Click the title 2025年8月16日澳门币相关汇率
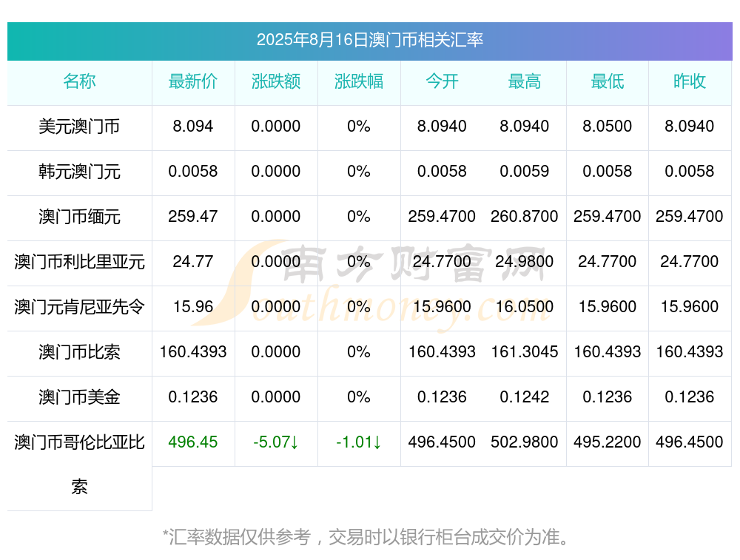 pyautogui.click(x=369, y=40)
